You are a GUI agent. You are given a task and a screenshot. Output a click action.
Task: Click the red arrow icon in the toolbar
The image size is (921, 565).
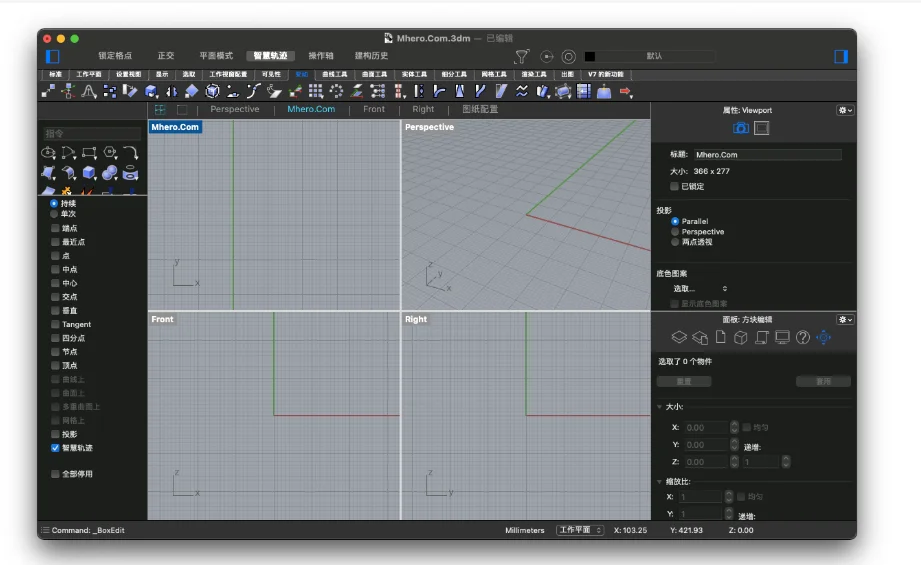[x=626, y=92]
